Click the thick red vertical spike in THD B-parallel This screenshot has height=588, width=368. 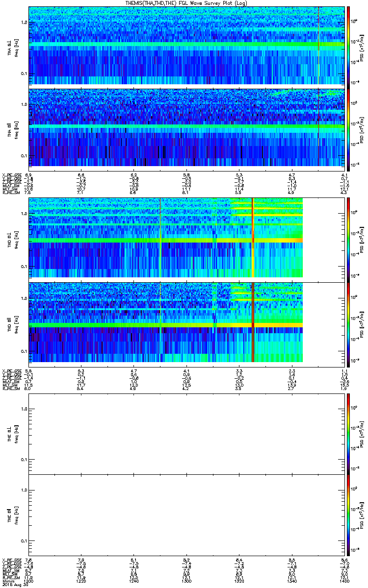pyautogui.click(x=253, y=322)
